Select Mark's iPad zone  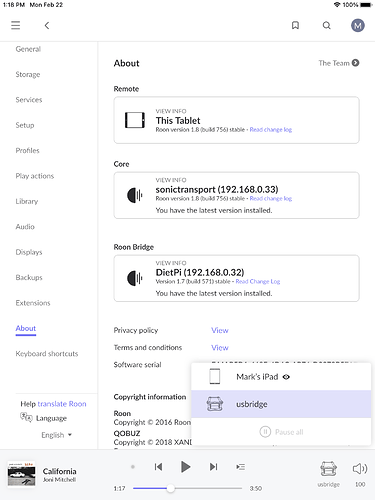281,377
